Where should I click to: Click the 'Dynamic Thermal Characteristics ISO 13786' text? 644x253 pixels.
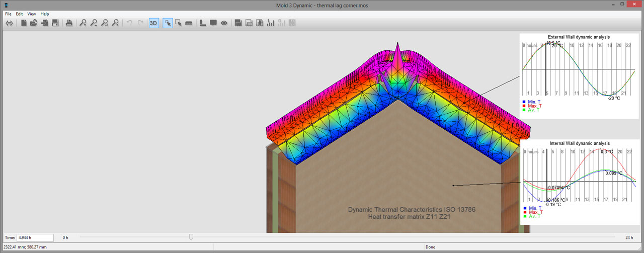[412, 209]
